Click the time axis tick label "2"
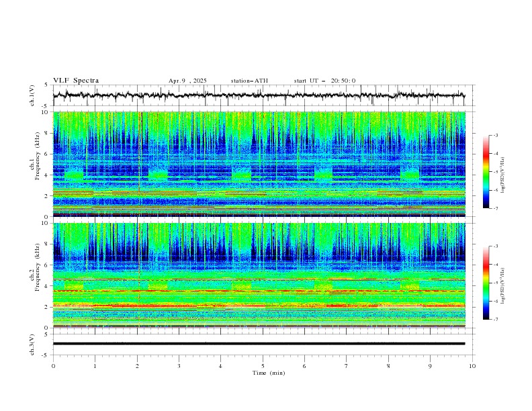 coord(137,366)
